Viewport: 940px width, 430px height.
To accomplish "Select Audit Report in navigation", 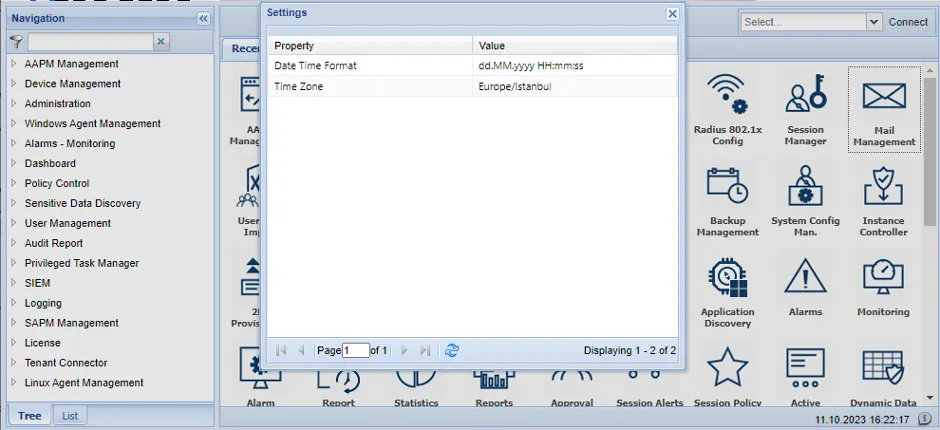I will 54,243.
